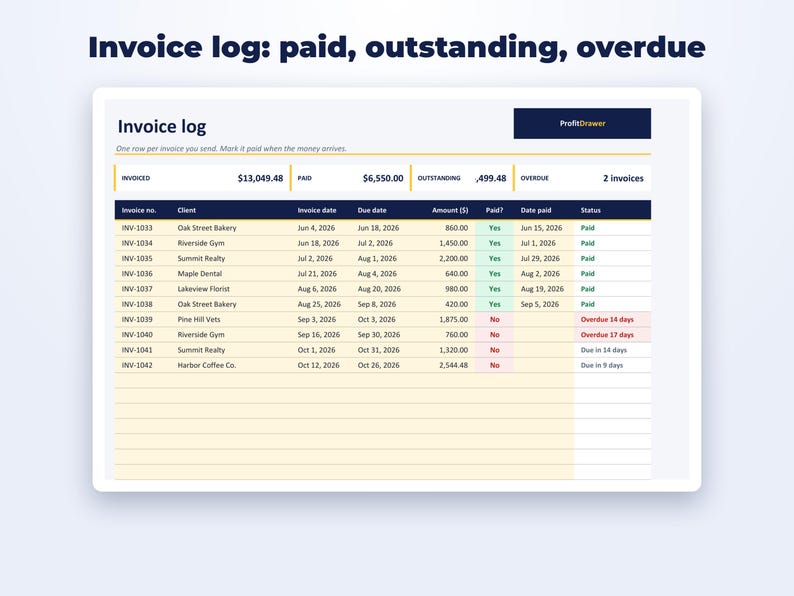The image size is (794, 596).
Task: Click the ProfitDrawer logo banner
Action: (x=582, y=123)
